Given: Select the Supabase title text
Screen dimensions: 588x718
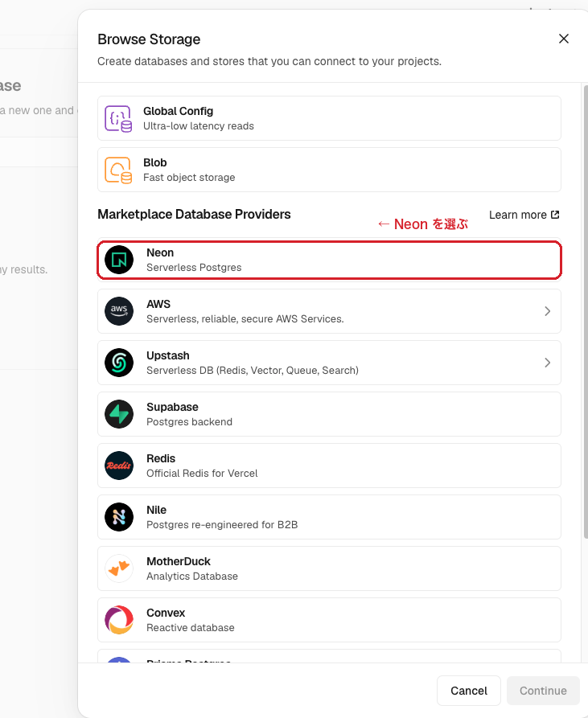Looking at the screenshot, I should coord(172,407).
